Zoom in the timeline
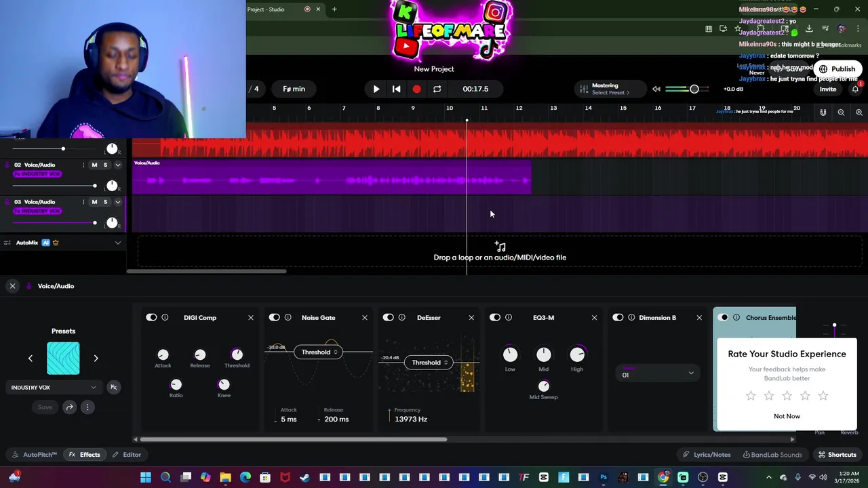The width and height of the screenshot is (868, 488). pos(859,113)
